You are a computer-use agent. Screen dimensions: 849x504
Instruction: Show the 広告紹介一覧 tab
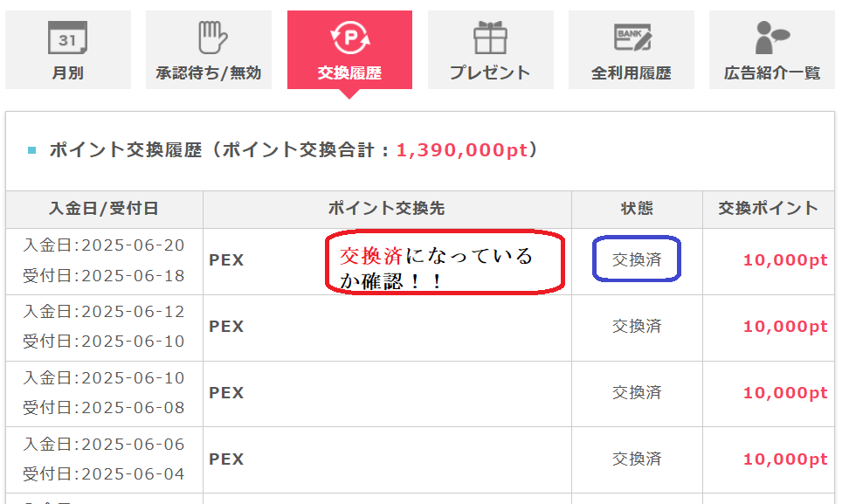[x=772, y=72]
